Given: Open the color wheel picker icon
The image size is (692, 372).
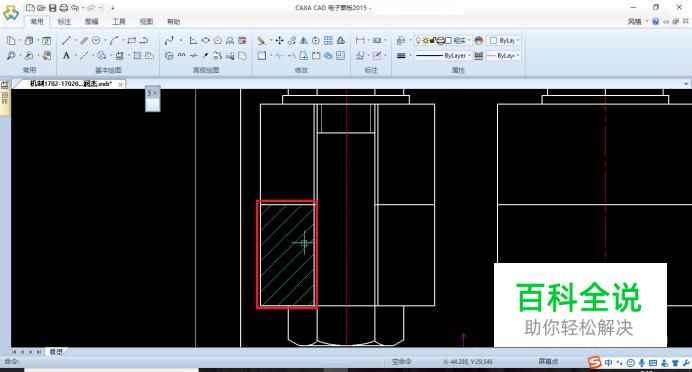Looking at the screenshot, I should click(478, 41).
